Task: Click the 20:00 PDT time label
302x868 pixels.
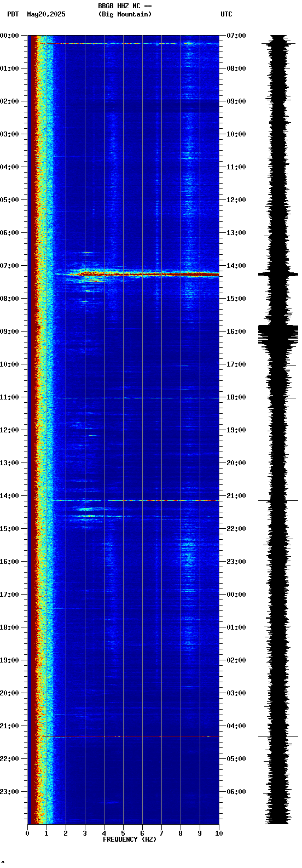Action: (x=9, y=693)
